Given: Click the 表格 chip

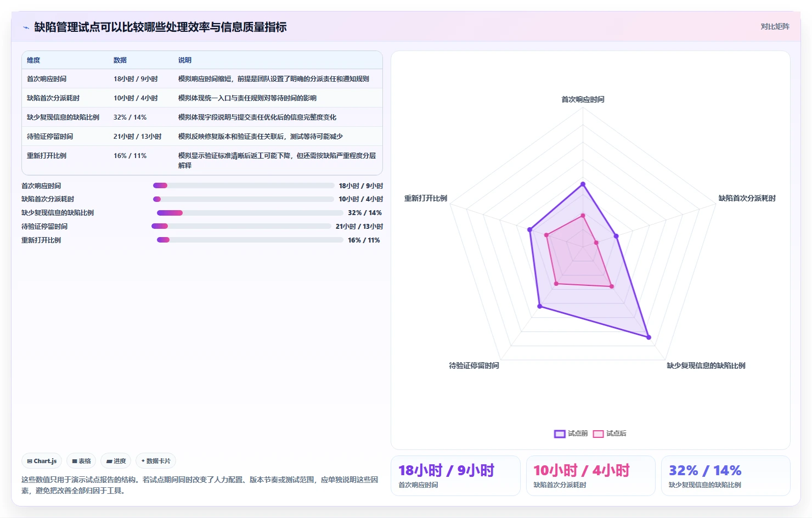Looking at the screenshot, I should [81, 461].
